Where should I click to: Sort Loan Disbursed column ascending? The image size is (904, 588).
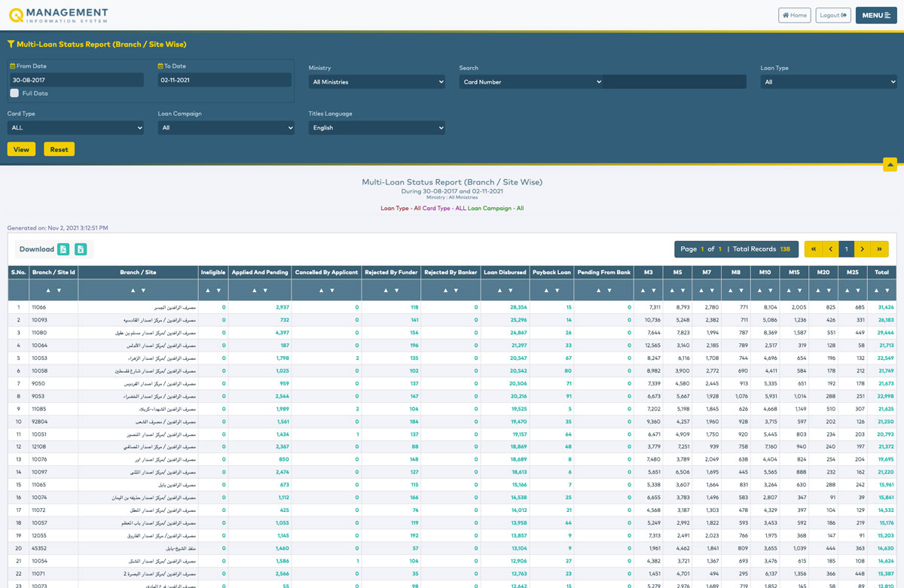point(499,290)
